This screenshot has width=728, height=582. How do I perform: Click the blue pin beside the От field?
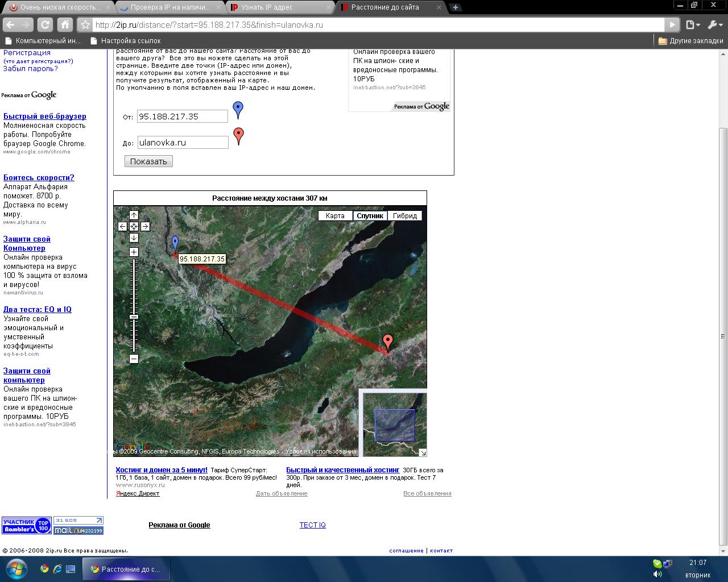(x=238, y=110)
